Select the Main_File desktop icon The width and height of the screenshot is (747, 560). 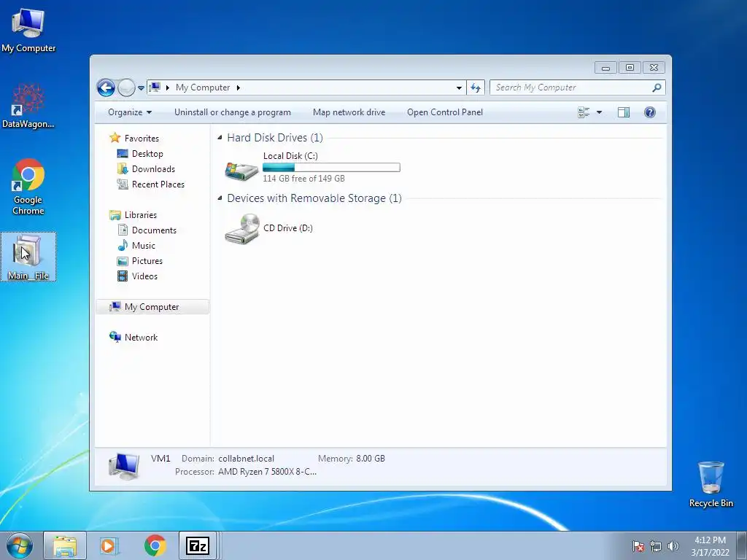[x=28, y=257]
